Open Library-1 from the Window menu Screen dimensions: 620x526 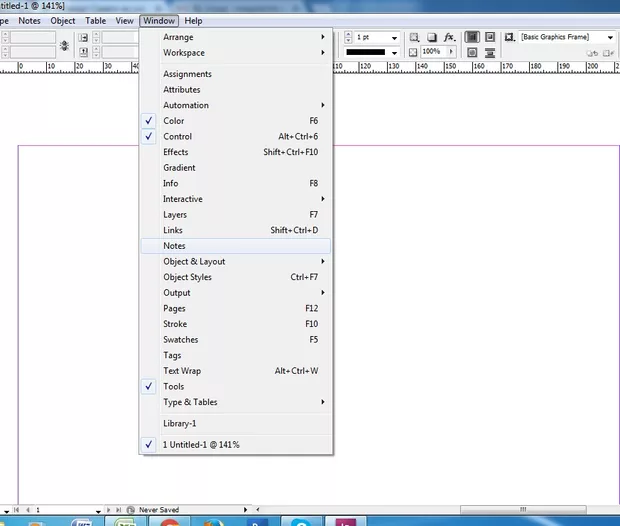[x=180, y=424]
